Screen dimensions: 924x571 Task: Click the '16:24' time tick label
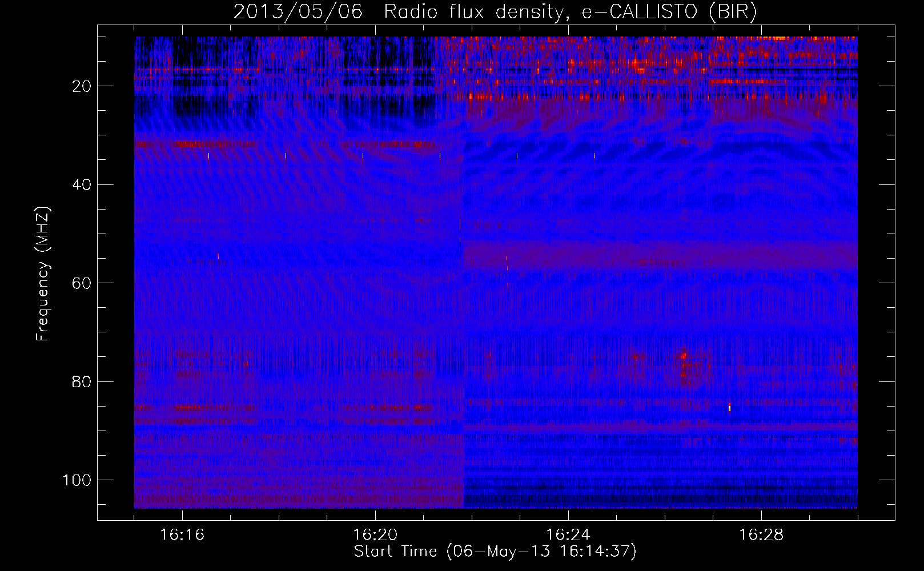click(568, 535)
